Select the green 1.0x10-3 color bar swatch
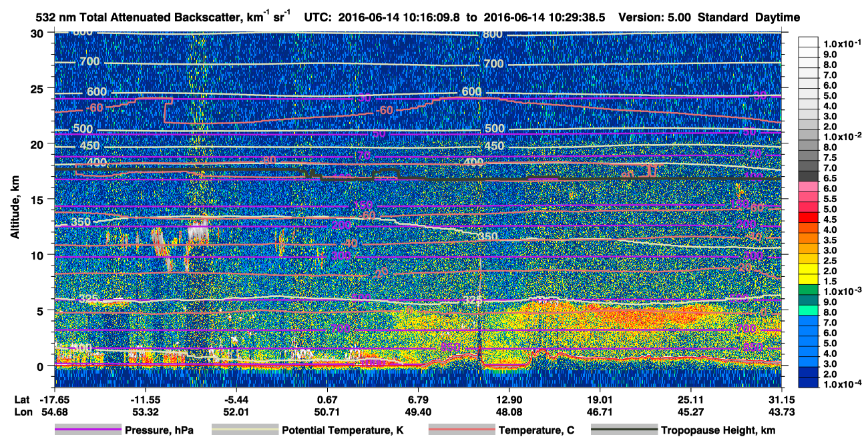This screenshot has height=445, width=868. point(809,291)
